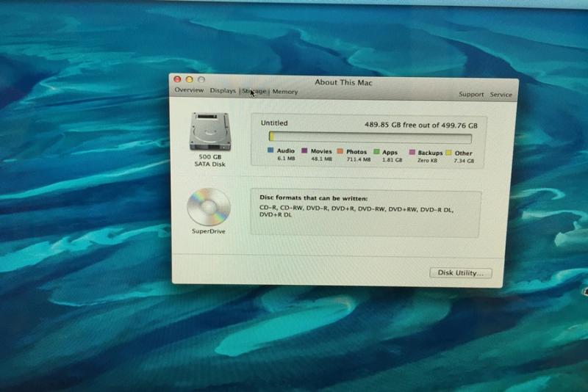Click the pink Backups color swatch
The width and height of the screenshot is (588, 392).
(x=412, y=153)
